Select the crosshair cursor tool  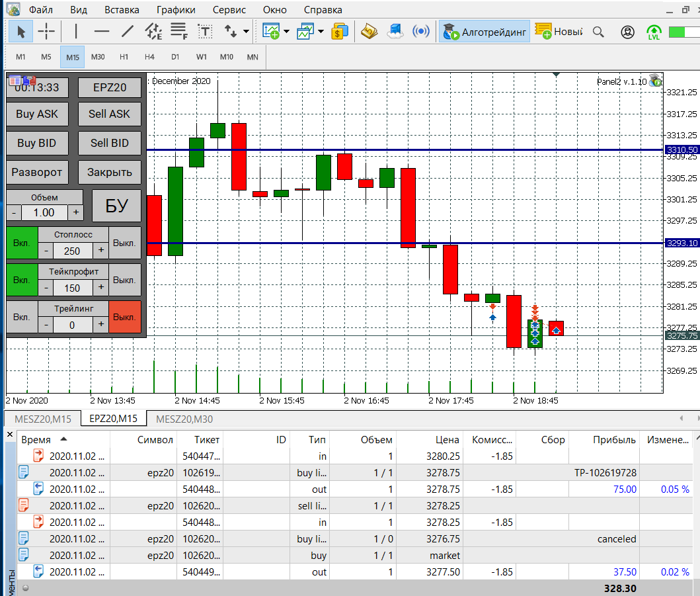pyautogui.click(x=46, y=31)
